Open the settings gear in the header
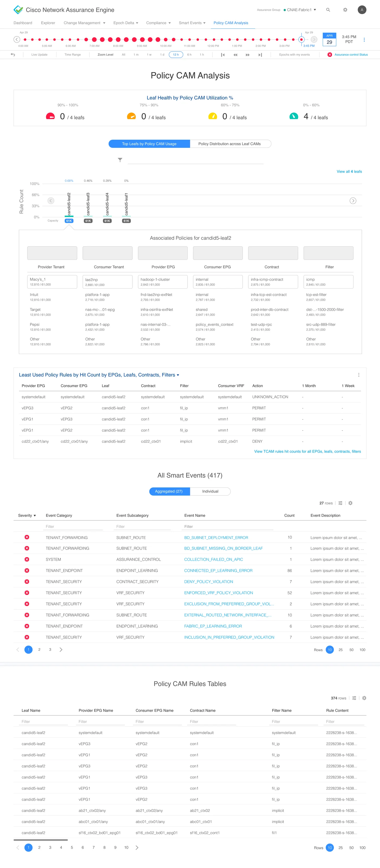Screen dimensions: 380x868 pyautogui.click(x=345, y=10)
